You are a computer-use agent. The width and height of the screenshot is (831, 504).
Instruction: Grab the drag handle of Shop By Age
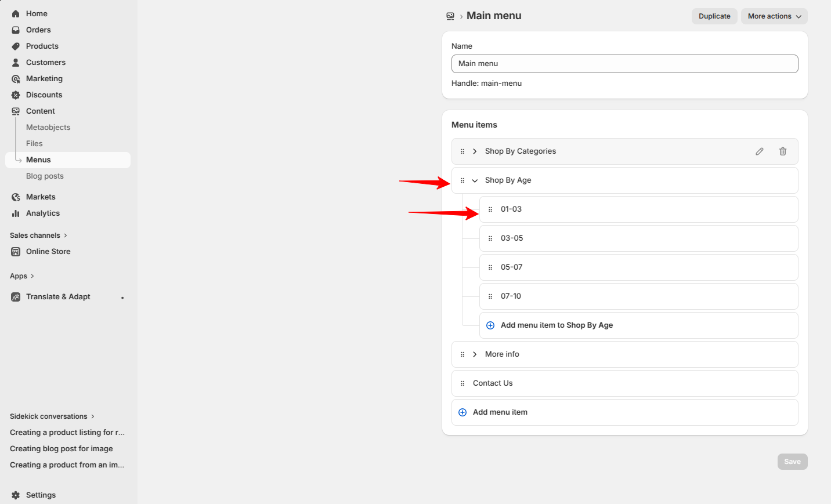tap(463, 180)
